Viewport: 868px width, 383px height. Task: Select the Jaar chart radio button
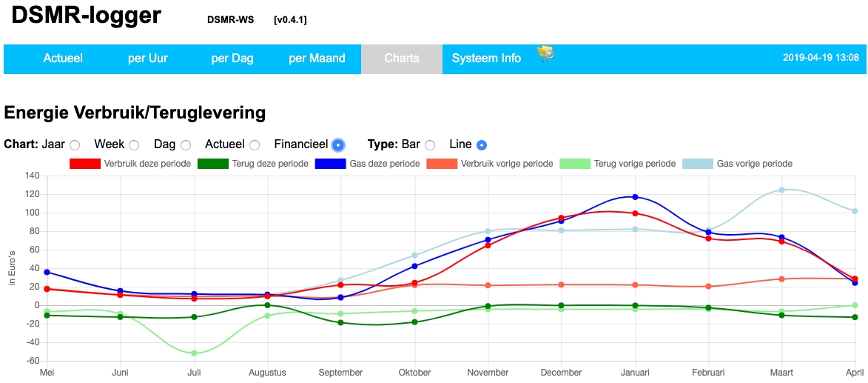[x=75, y=145]
